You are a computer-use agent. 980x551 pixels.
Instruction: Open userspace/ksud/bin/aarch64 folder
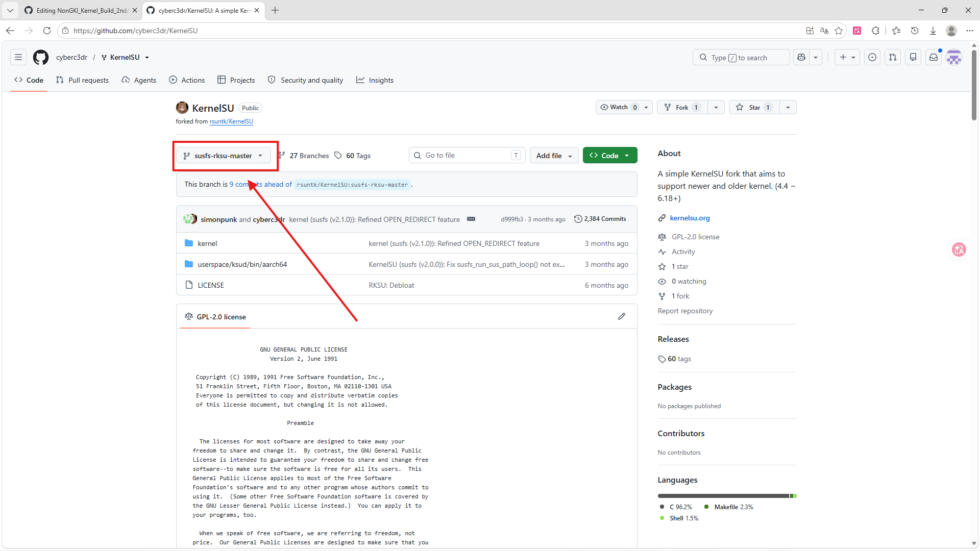[x=242, y=264]
